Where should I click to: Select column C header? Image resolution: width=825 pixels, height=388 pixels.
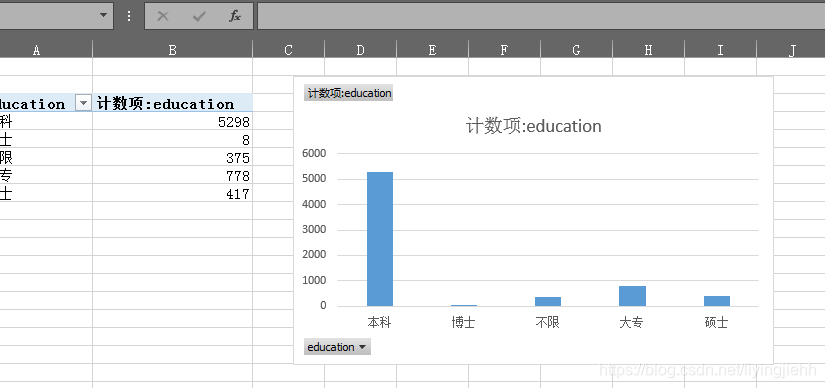[288, 50]
